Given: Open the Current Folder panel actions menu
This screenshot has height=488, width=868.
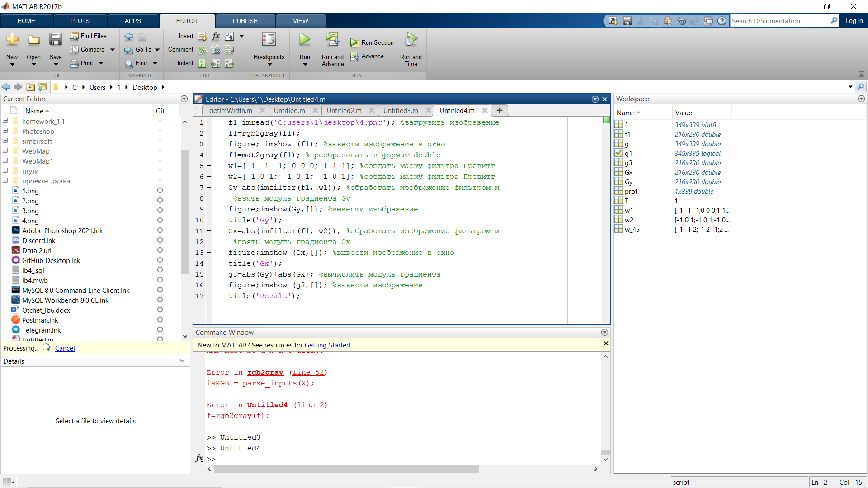Looking at the screenshot, I should [x=184, y=99].
